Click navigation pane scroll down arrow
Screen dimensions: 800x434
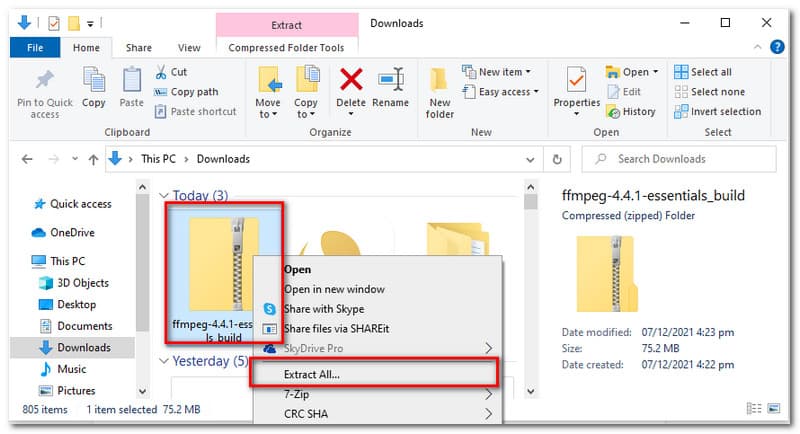(x=142, y=392)
